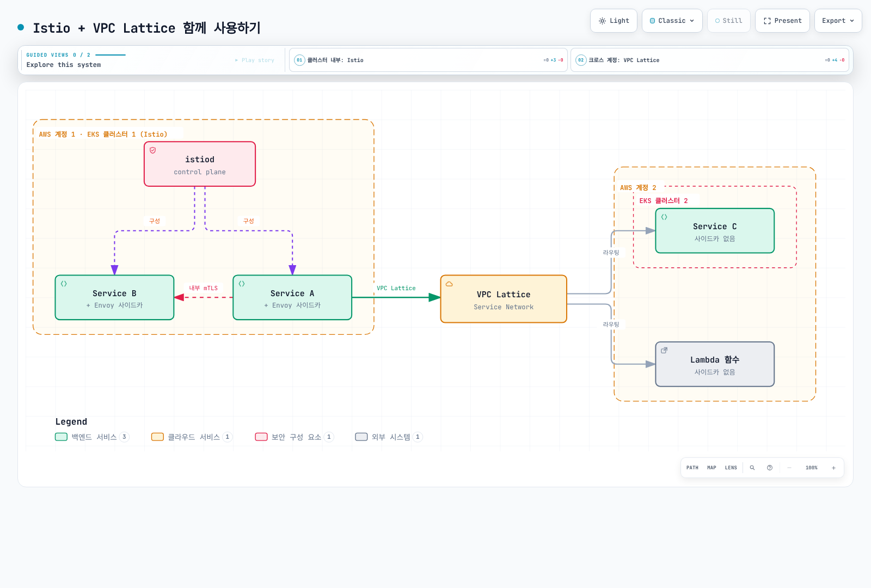Select the Service C node
Image resolution: width=871 pixels, height=588 pixels.
[x=715, y=231]
